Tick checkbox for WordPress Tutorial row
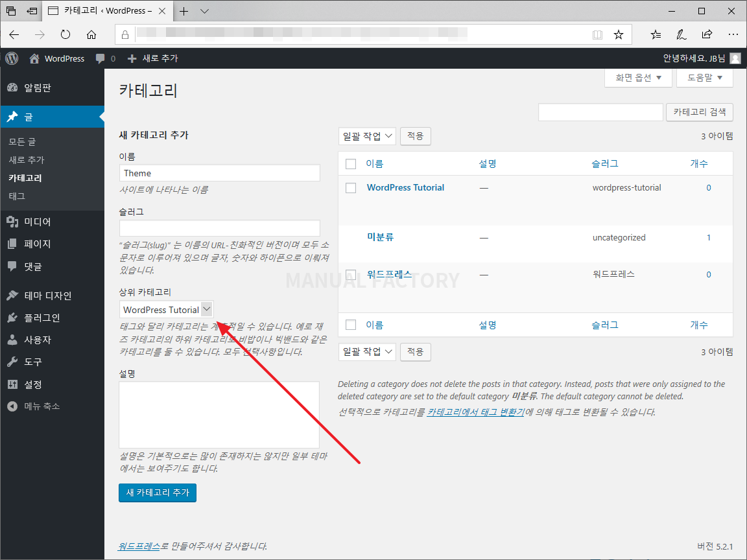The width and height of the screenshot is (747, 560). click(x=351, y=187)
